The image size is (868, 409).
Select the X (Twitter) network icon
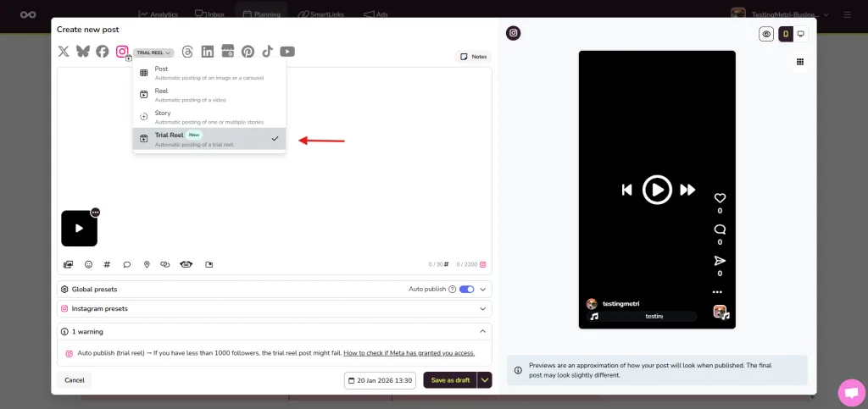[64, 52]
